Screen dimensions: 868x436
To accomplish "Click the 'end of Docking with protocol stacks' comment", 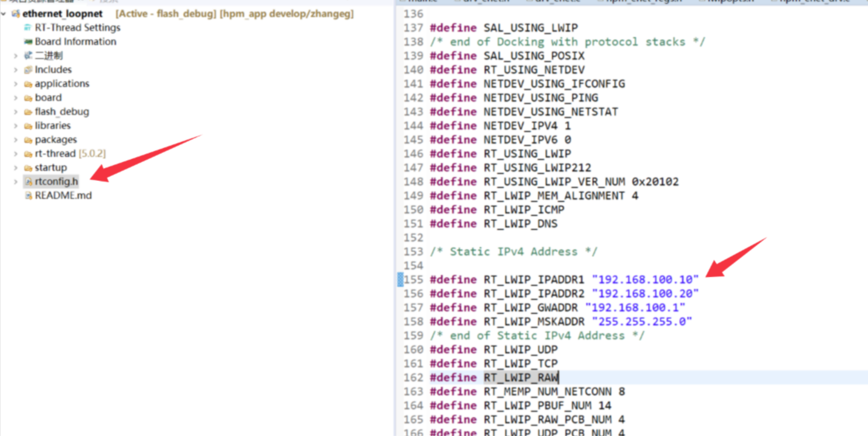I will pos(567,41).
